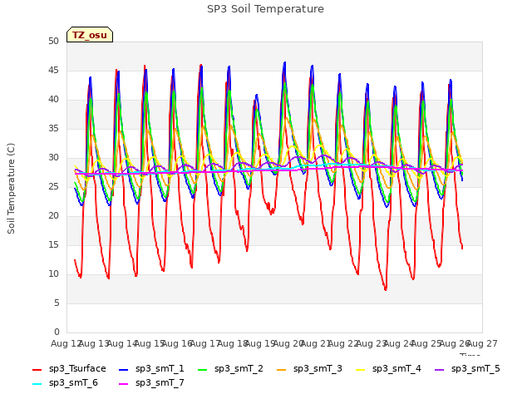Toggle the sp3_Tsurface legend entry

[69, 368]
